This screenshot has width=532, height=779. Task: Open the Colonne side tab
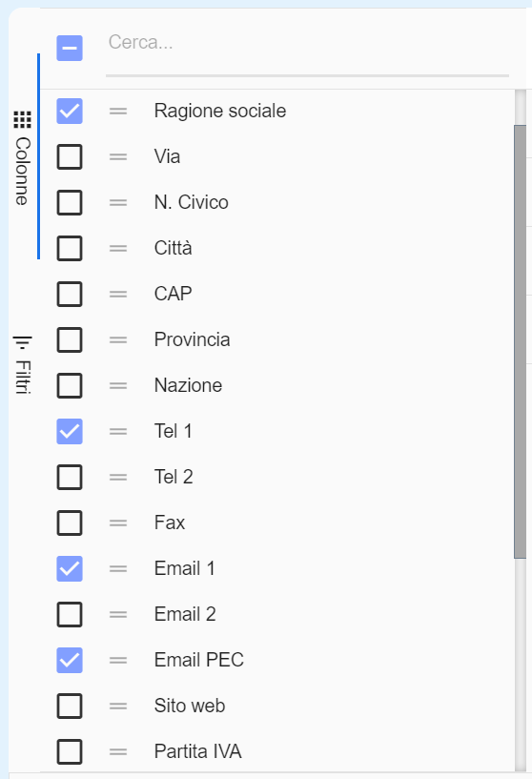(x=23, y=156)
